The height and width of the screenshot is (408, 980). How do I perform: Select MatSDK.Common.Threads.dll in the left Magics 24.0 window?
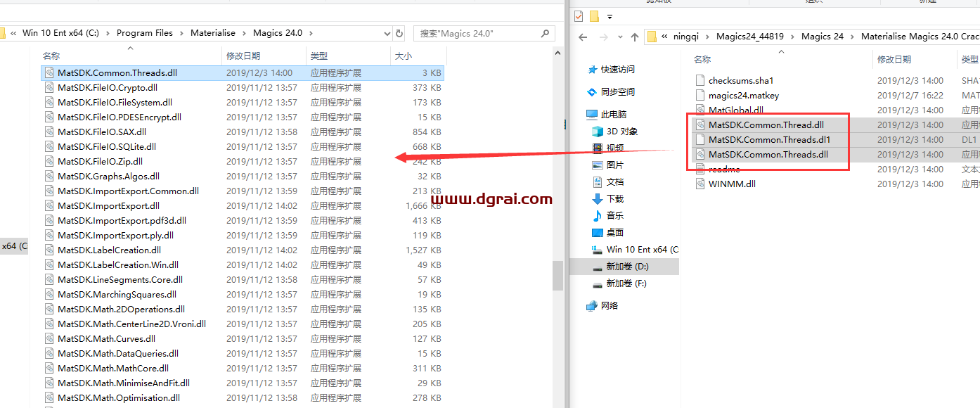tap(243, 72)
